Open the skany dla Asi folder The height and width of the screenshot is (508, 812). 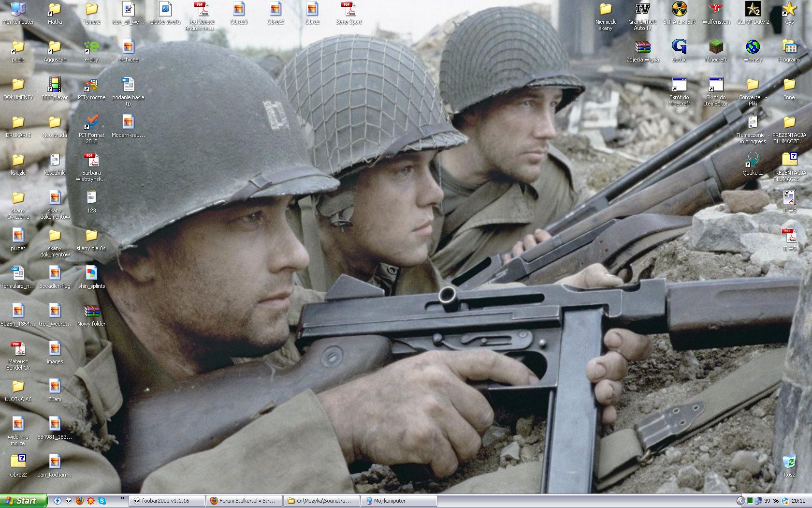[91, 239]
